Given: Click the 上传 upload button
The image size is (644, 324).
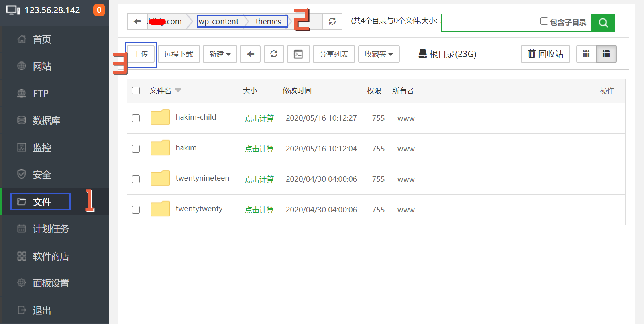Looking at the screenshot, I should click(x=141, y=54).
